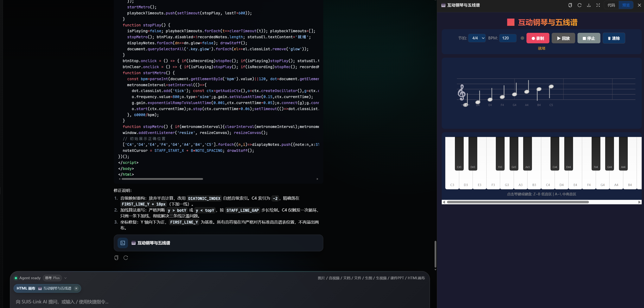Screen dimensions: 644x308
Task: Refresh the preview panel
Action: pos(579,5)
